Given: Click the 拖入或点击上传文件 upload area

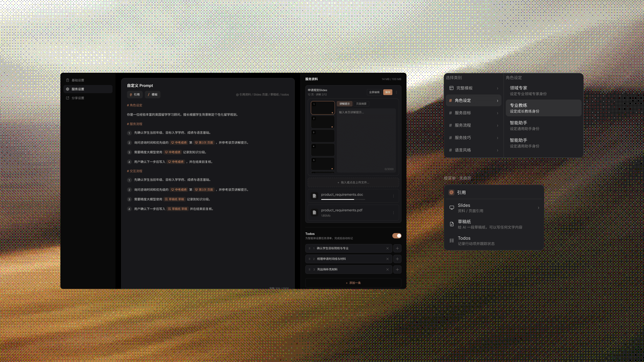Looking at the screenshot, I should click(x=353, y=182).
